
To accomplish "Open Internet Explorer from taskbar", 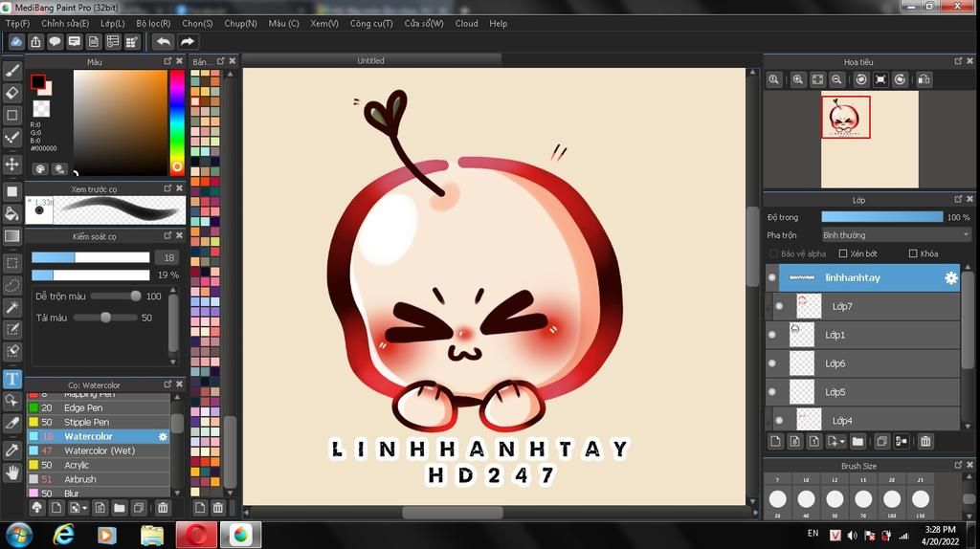I will 63,536.
